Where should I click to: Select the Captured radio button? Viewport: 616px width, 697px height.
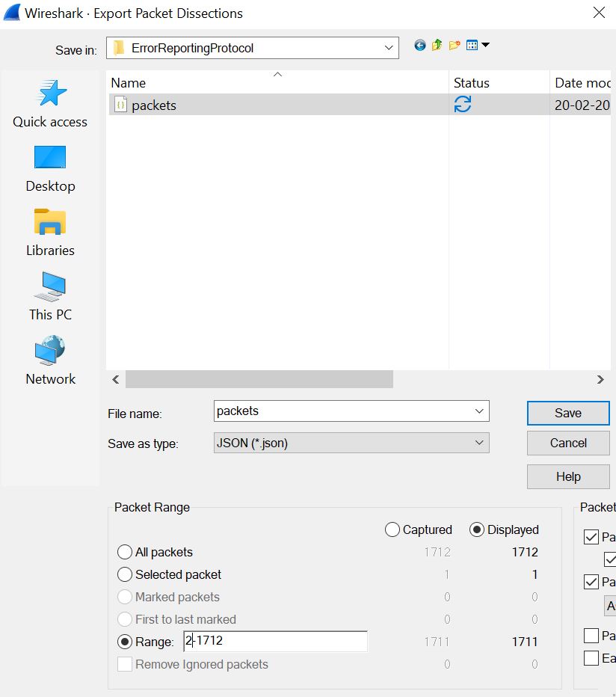click(392, 529)
